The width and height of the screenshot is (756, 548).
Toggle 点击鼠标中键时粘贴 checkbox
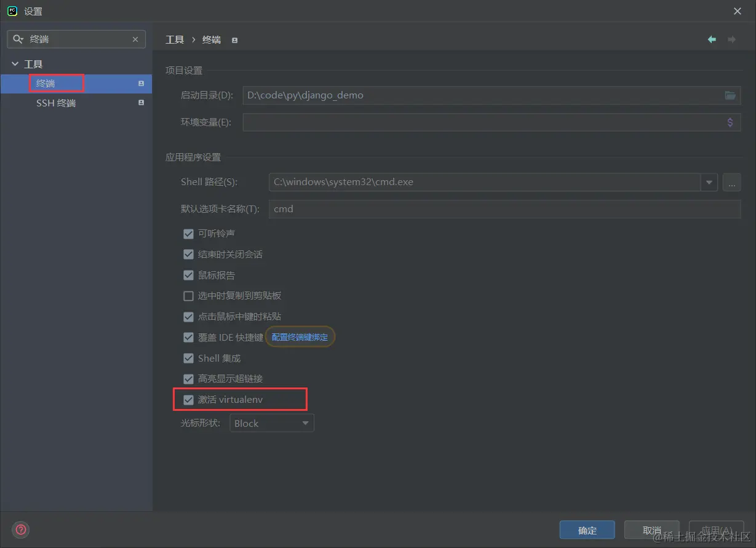coord(188,317)
